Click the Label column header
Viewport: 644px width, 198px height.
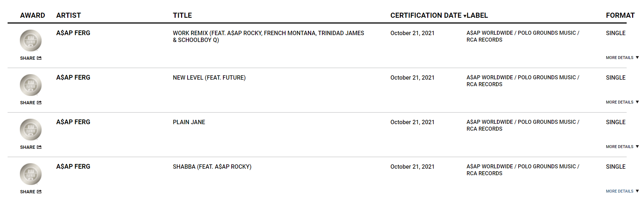coord(477,15)
